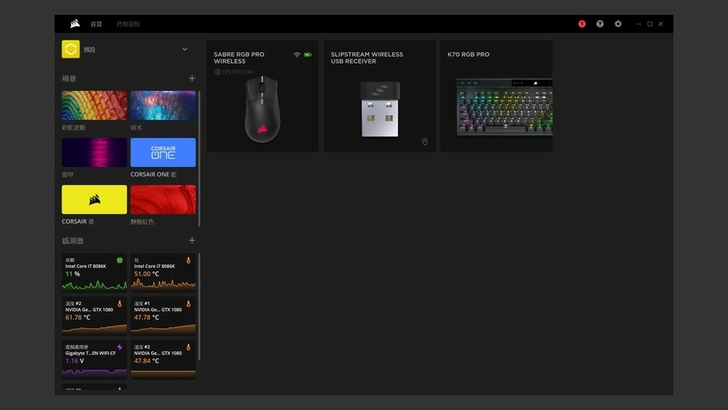
Task: Click the CORSAIR ONE scene label text
Action: 154,175
